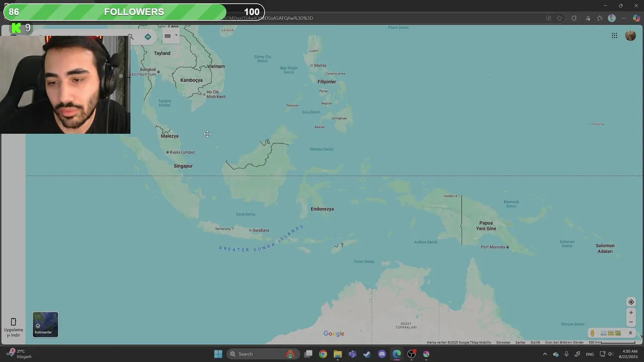Open Microsoft Teams from the taskbar
644x362 pixels.
point(352,354)
